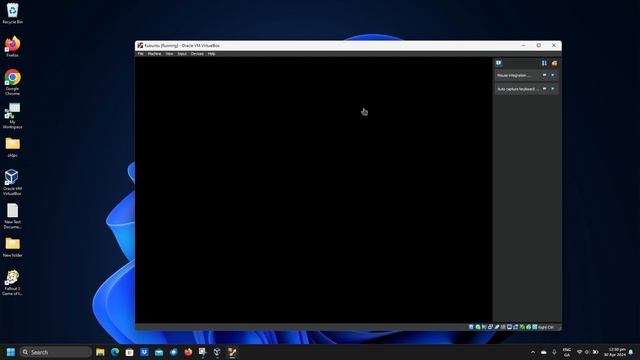Open the Windows Start menu
Image resolution: width=640 pixels, height=360 pixels.
11,352
